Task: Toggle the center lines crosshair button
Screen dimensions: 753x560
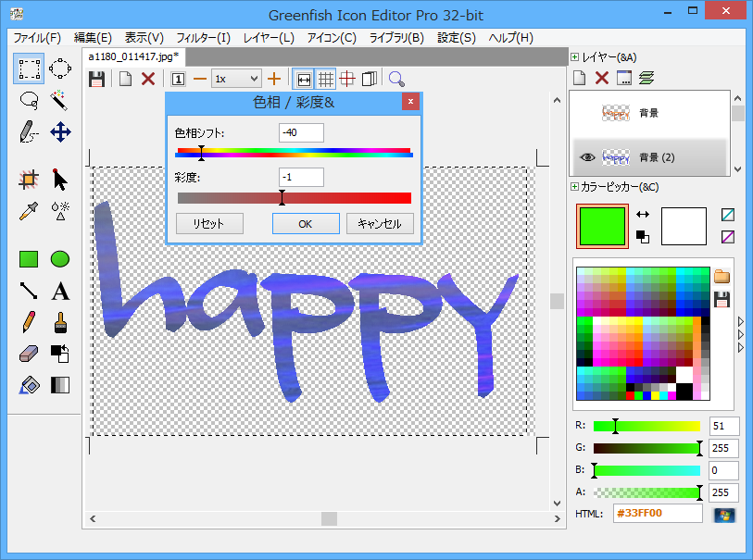Action: click(347, 79)
